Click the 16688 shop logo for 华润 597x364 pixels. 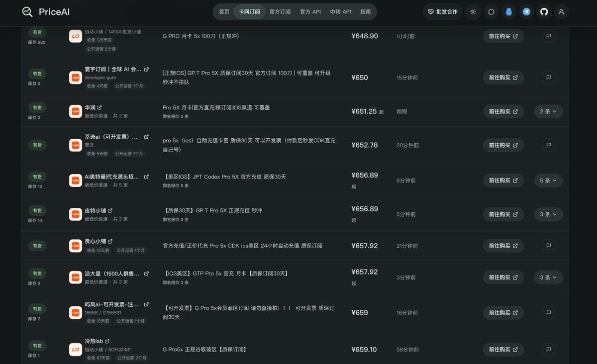coord(76,111)
